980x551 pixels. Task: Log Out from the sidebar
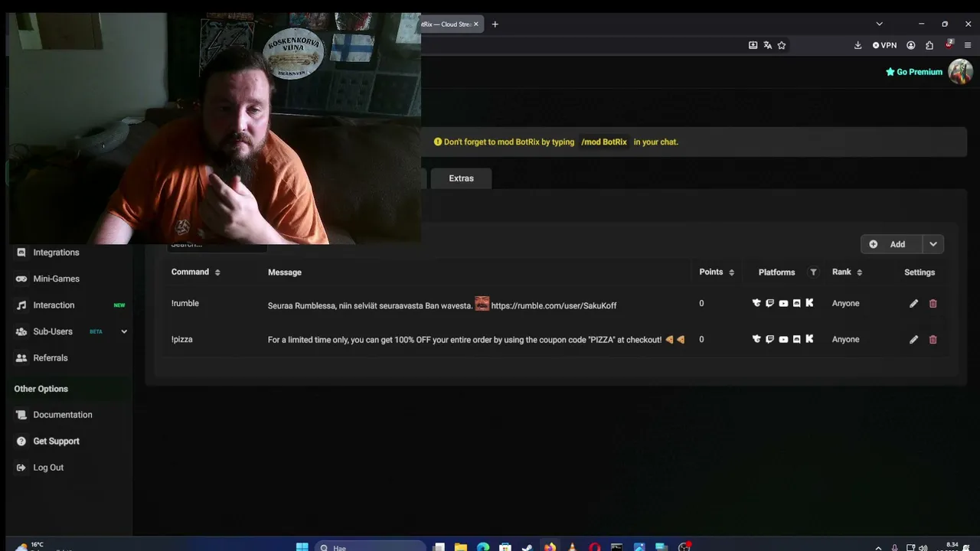pyautogui.click(x=48, y=468)
